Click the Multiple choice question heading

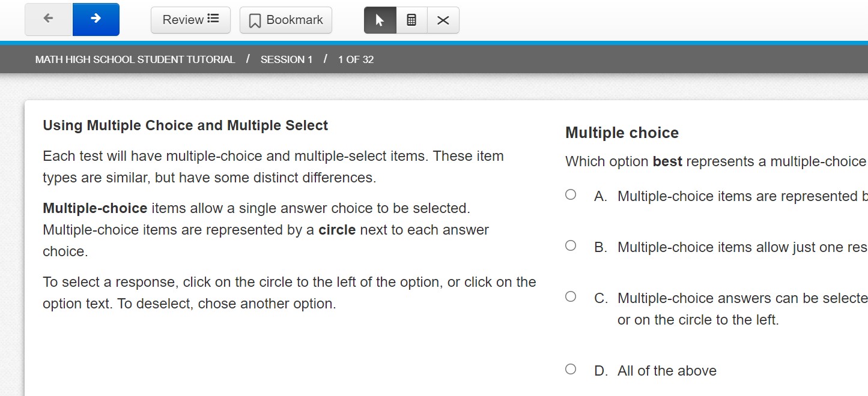coord(622,133)
